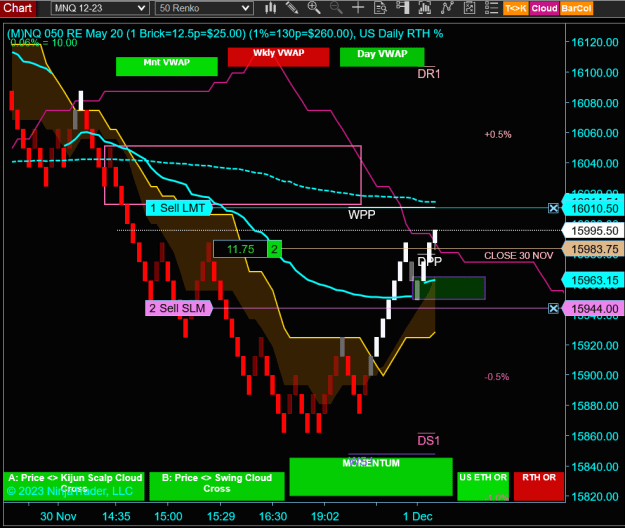The height and width of the screenshot is (528, 625).
Task: Click the Mnt VWAP button
Action: (167, 66)
